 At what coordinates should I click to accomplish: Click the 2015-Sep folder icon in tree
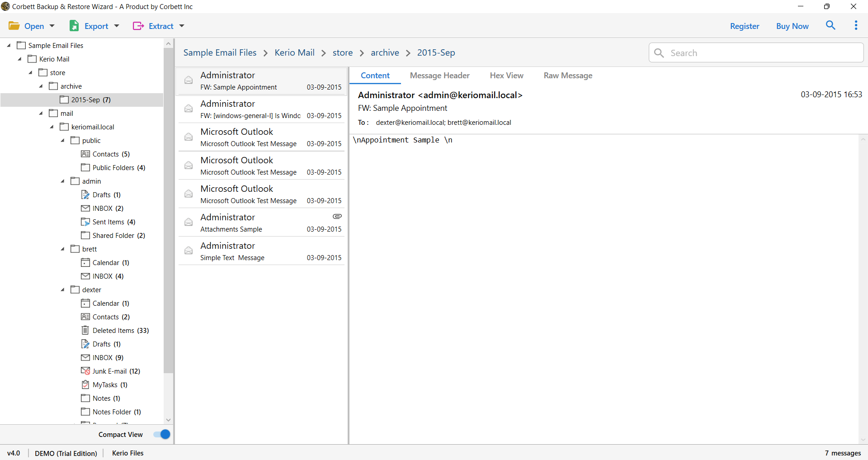[64, 100]
